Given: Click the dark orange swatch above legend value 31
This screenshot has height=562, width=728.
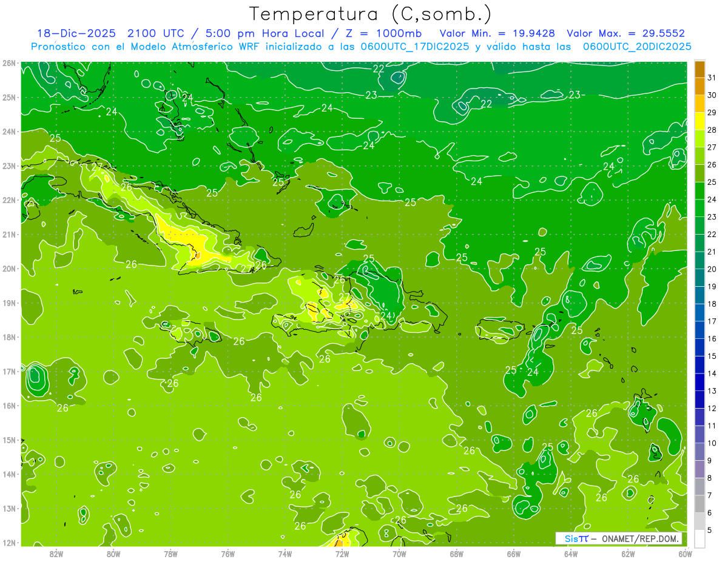Looking at the screenshot, I should (699, 69).
